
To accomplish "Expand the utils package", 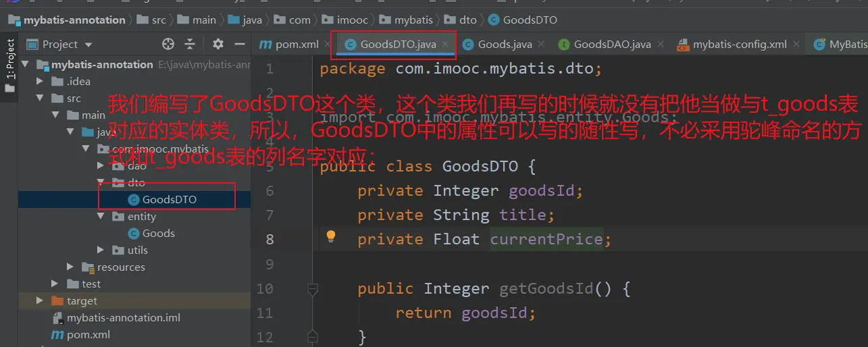I will (101, 250).
